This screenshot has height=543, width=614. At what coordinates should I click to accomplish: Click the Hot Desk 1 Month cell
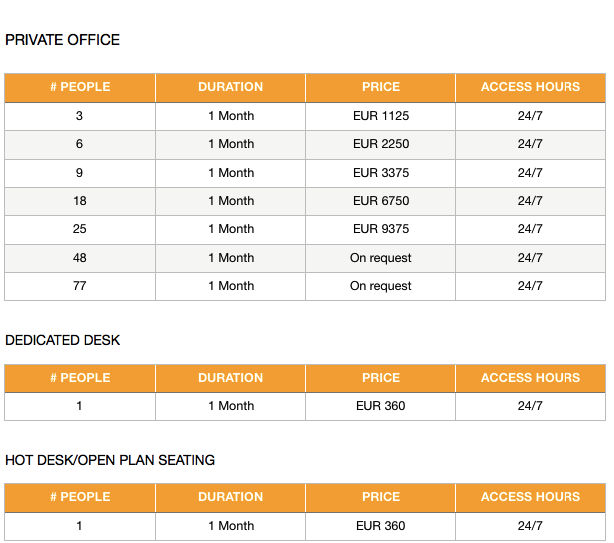click(x=231, y=526)
